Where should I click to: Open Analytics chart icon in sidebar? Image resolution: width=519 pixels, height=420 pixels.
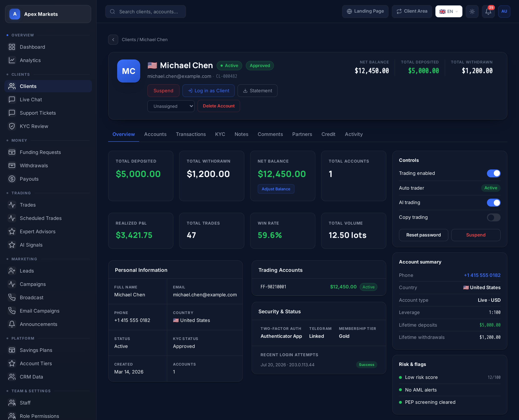12,60
